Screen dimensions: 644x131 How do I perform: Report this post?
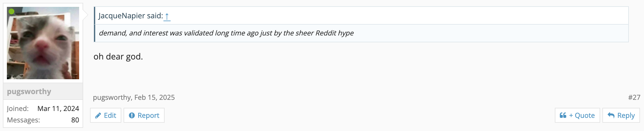point(148,116)
